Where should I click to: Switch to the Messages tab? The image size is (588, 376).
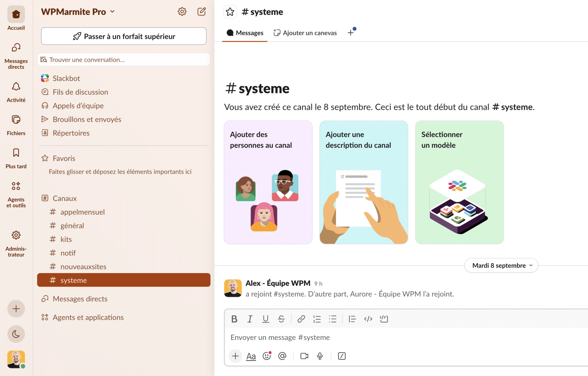pos(245,33)
